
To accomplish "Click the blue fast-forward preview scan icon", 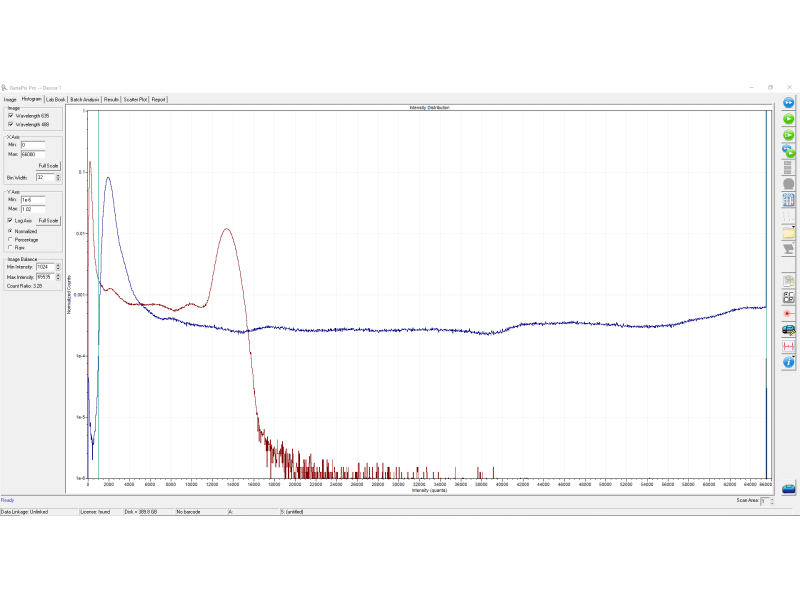I will (x=788, y=103).
